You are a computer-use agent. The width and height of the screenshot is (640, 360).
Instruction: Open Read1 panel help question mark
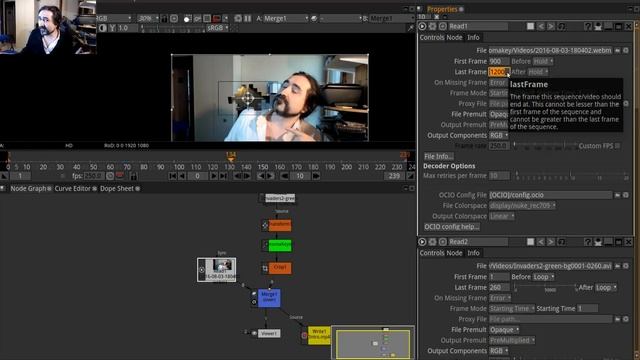[587, 26]
